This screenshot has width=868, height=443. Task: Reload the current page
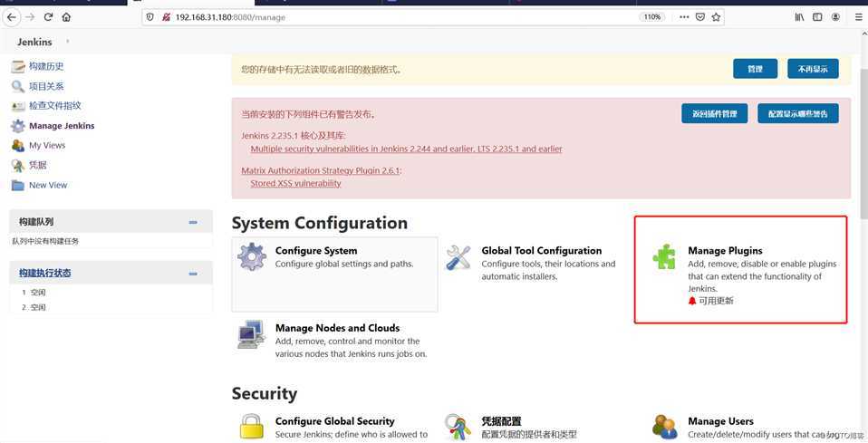coord(48,17)
